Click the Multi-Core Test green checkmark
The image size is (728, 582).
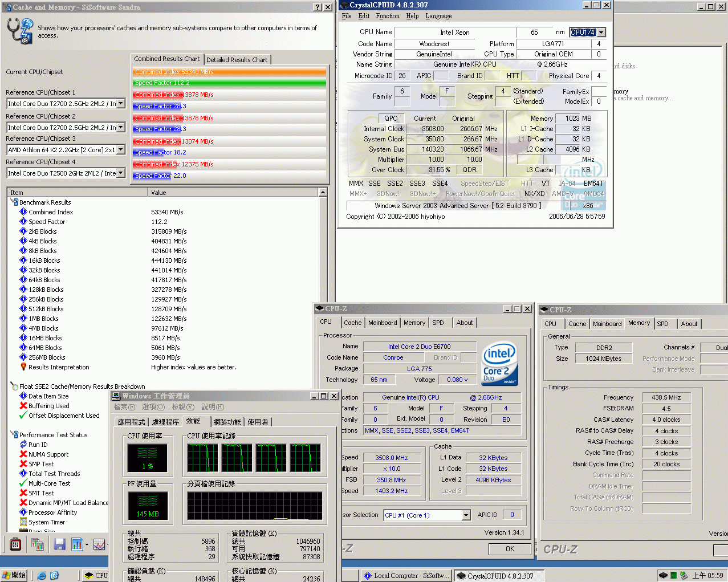coord(23,483)
